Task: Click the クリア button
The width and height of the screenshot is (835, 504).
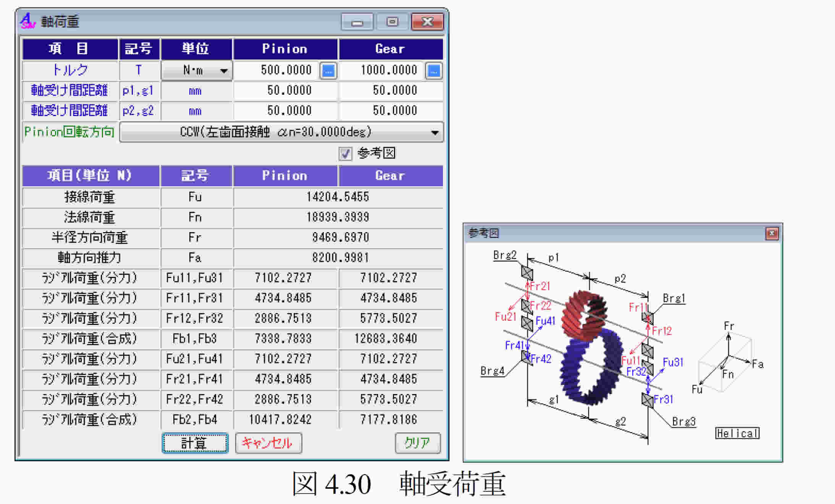Action: pos(418,443)
